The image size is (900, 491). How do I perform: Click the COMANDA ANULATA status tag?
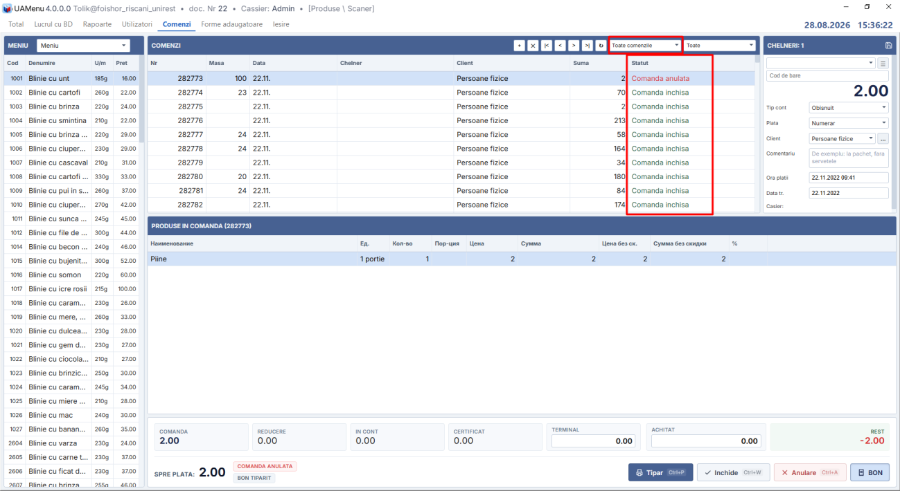coord(265,466)
